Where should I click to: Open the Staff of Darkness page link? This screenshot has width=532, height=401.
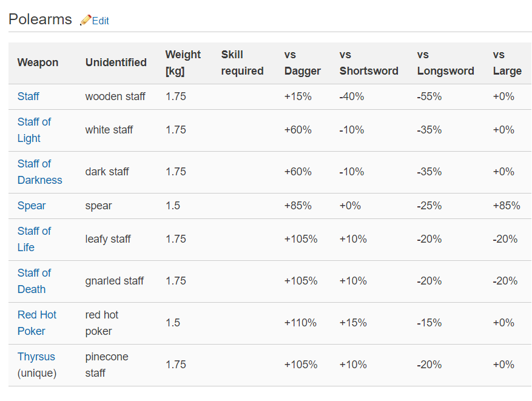39,172
